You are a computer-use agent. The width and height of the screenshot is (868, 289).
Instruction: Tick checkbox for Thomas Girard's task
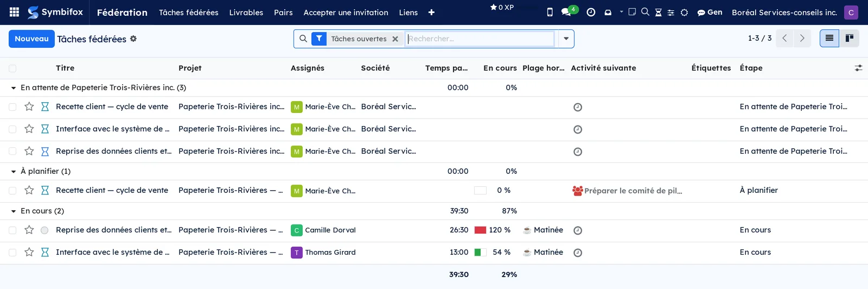tap(12, 253)
